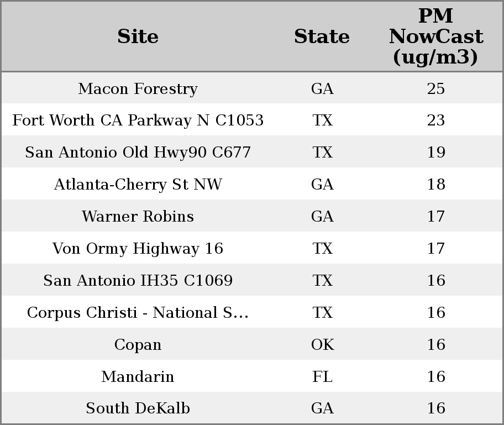Select the Macon Forestry site row
This screenshot has width=504, height=425.
coord(138,88)
